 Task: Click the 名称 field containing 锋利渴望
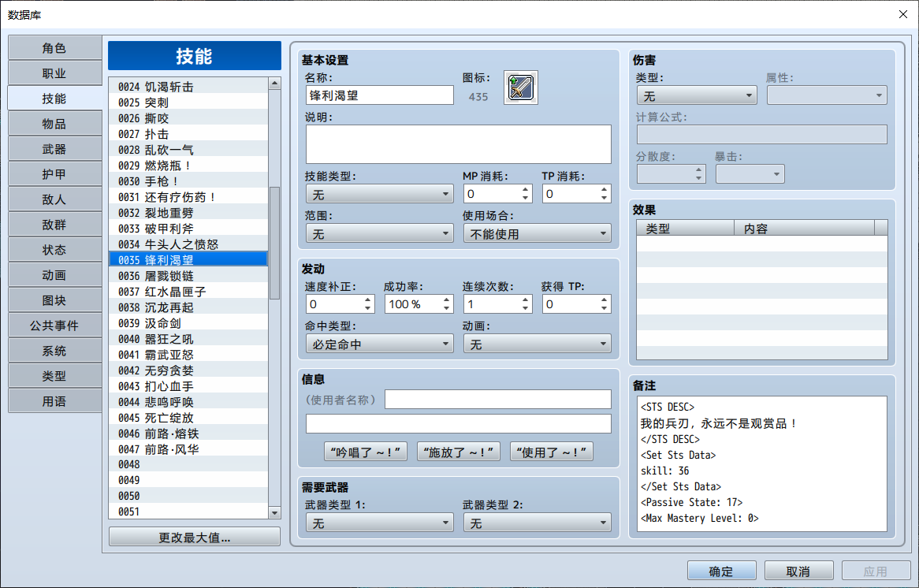380,95
